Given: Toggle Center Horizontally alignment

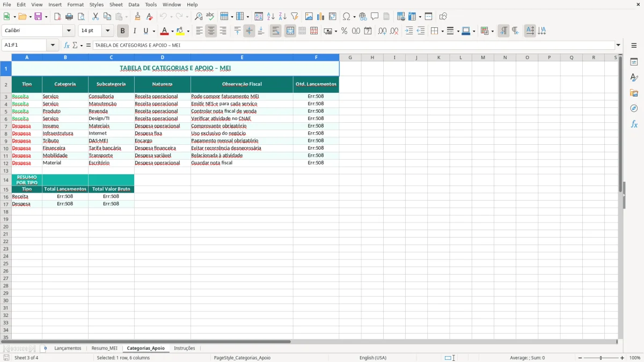Looking at the screenshot, I should coord(211,31).
